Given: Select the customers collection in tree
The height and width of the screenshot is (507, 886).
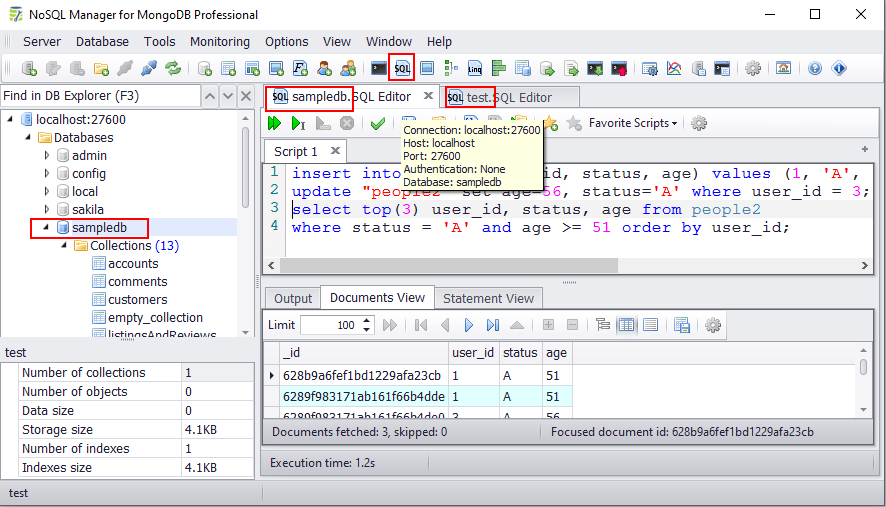Looking at the screenshot, I should point(137,300).
